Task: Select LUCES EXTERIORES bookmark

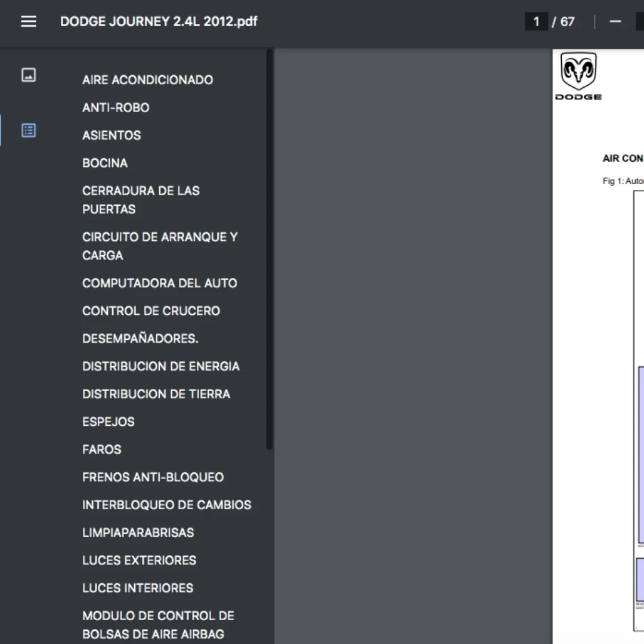Action: [x=139, y=560]
